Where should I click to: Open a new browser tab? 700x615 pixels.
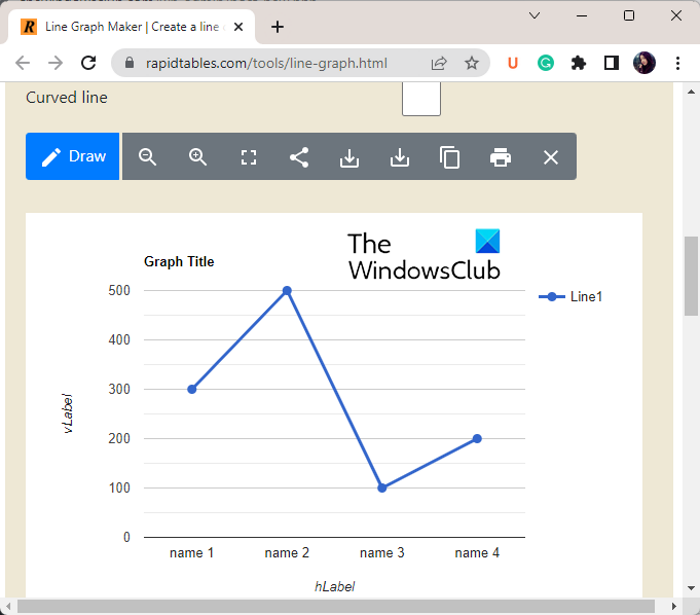[277, 27]
